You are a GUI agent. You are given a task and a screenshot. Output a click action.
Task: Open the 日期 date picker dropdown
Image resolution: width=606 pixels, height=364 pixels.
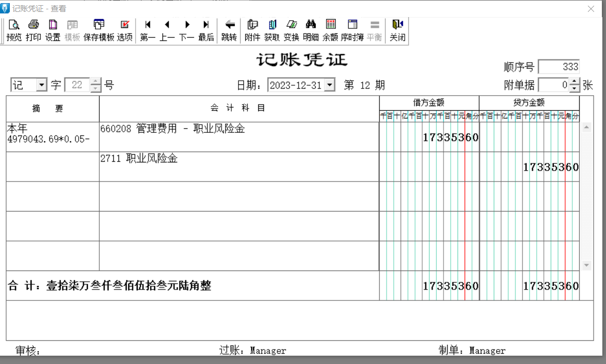[329, 85]
